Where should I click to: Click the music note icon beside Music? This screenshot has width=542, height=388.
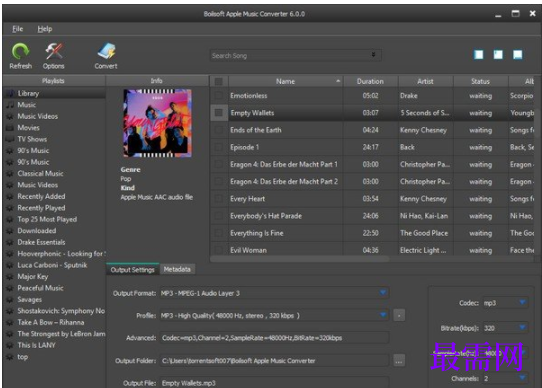coord(10,105)
